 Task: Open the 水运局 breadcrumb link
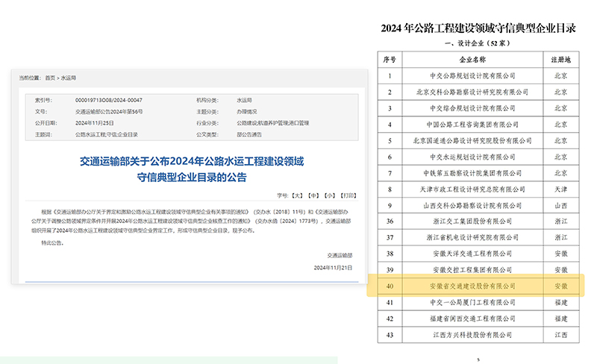coord(69,78)
